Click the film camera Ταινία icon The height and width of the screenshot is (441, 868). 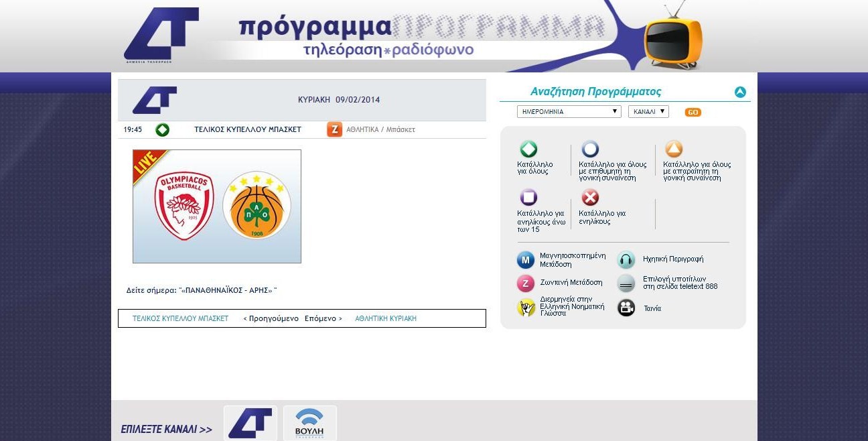(626, 308)
